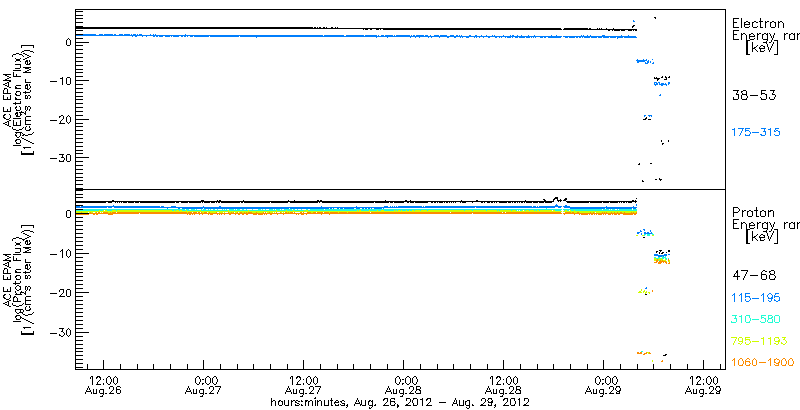The height and width of the screenshot is (410, 800).
Task: Click the 12:00 Aug.28 time axis label
Action: point(504,385)
